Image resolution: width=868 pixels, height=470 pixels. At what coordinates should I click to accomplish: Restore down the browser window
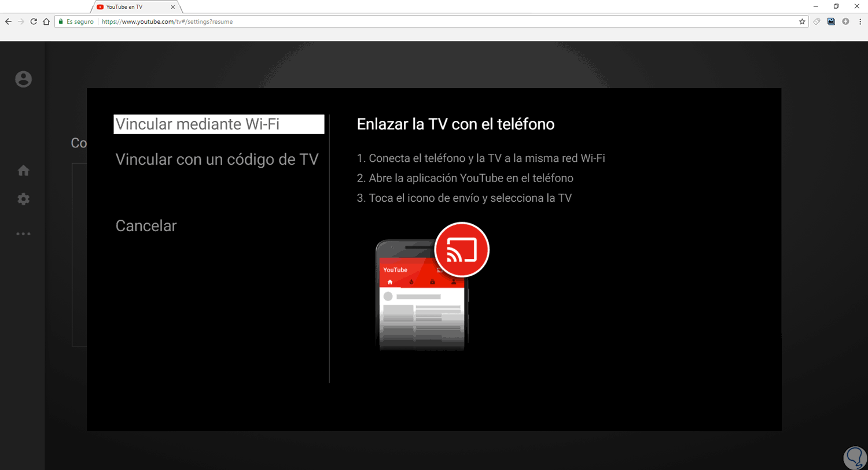click(836, 6)
